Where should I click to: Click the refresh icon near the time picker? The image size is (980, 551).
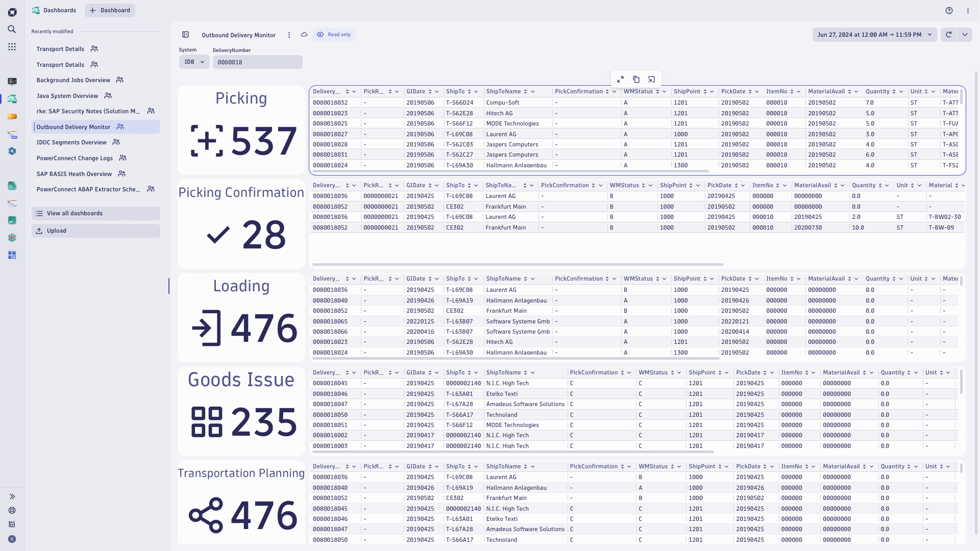pos(948,35)
